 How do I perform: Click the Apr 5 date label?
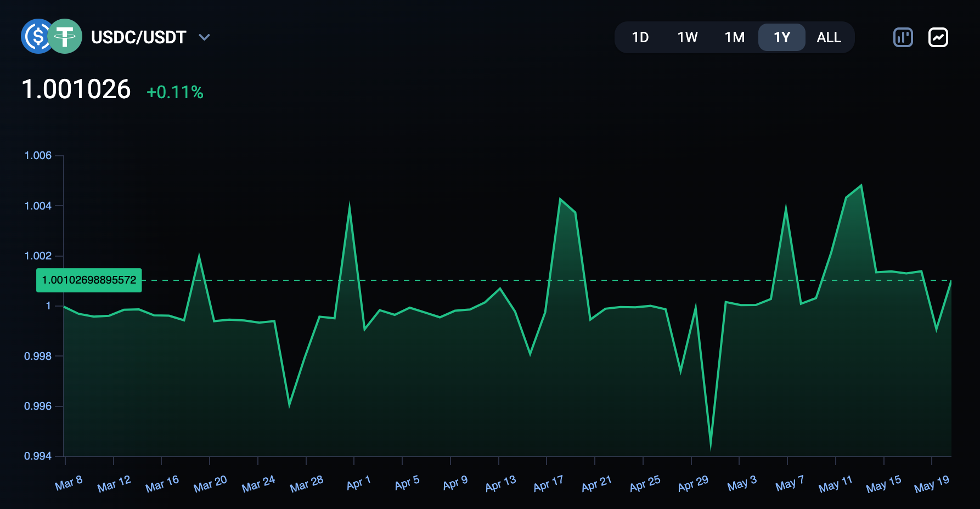[x=407, y=483]
